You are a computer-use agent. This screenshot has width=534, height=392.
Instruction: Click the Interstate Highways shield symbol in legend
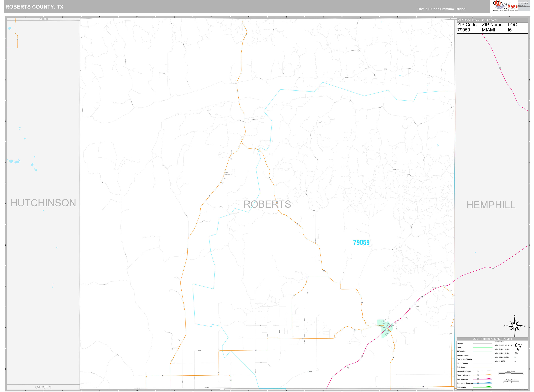coord(478,383)
